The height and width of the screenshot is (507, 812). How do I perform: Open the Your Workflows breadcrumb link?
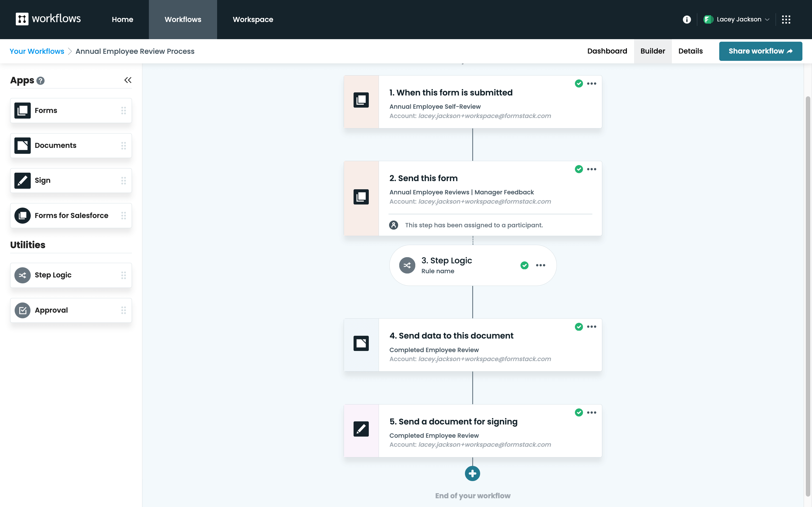(37, 51)
